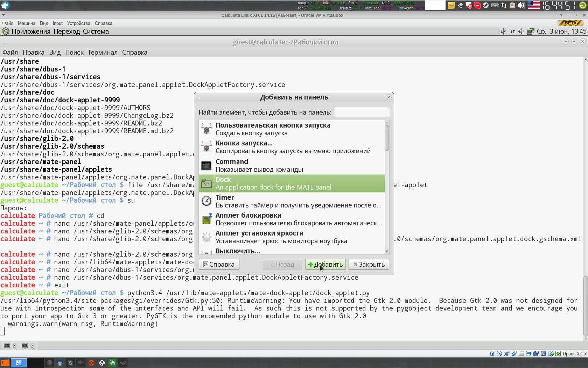Open the Устройства VirtualBox menu
The image size is (588, 368).
[x=78, y=23]
